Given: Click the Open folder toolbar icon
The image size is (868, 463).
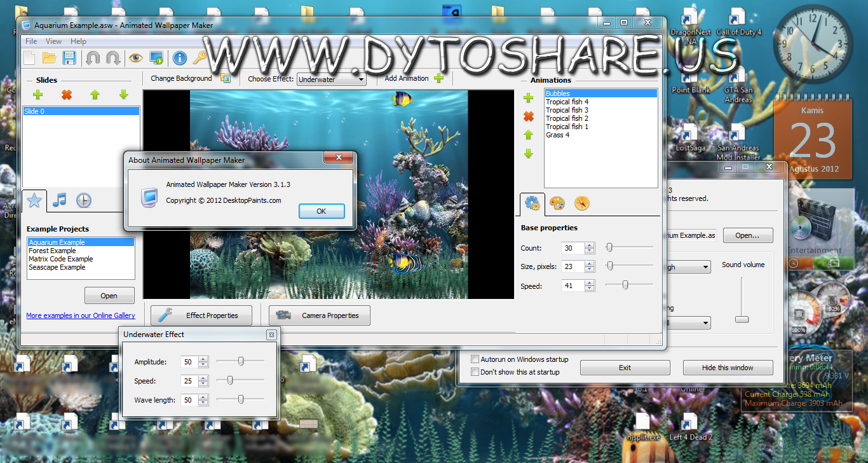Looking at the screenshot, I should click(49, 59).
